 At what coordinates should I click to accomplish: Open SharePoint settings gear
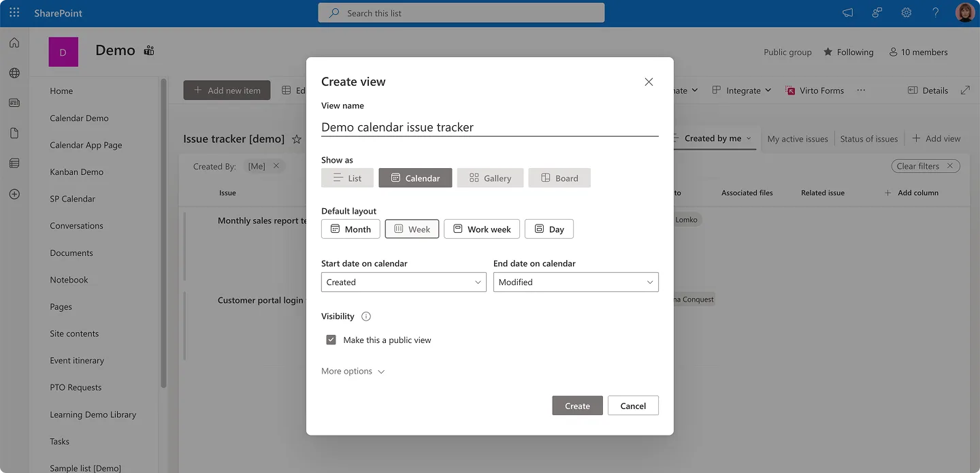906,12
